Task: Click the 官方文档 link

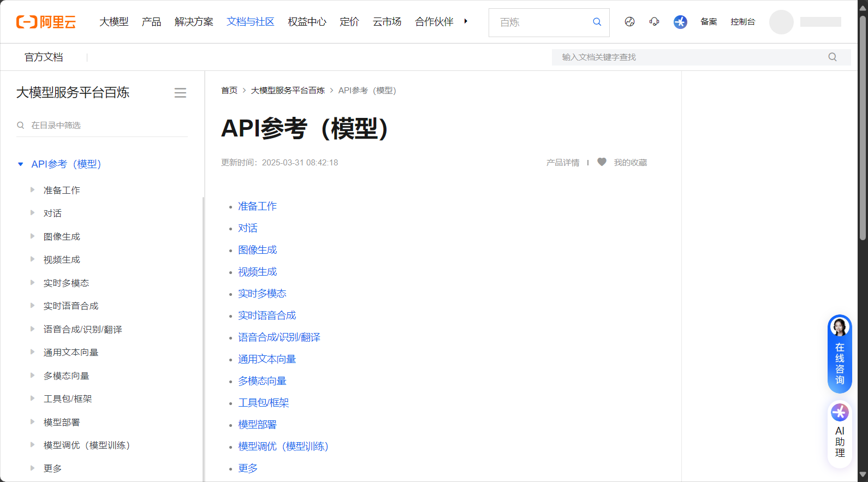Action: click(x=44, y=57)
